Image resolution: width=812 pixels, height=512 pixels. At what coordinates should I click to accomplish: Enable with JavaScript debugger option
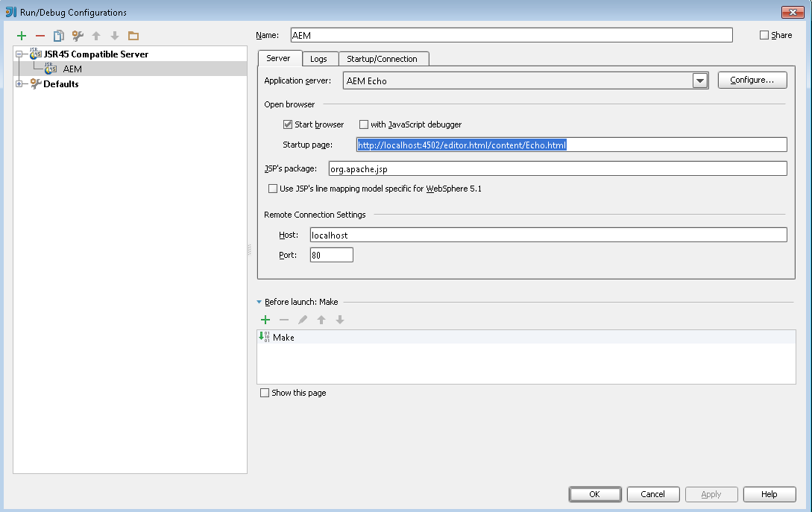[x=364, y=124]
